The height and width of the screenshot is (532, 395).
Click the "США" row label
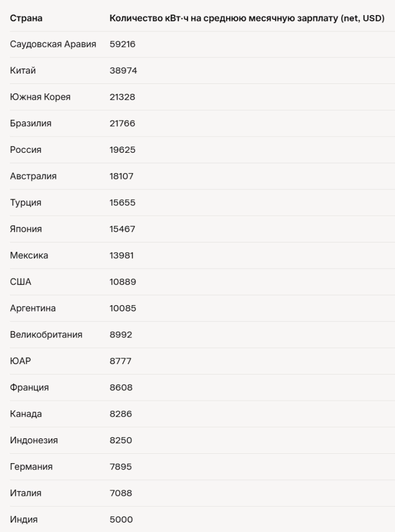pos(21,282)
